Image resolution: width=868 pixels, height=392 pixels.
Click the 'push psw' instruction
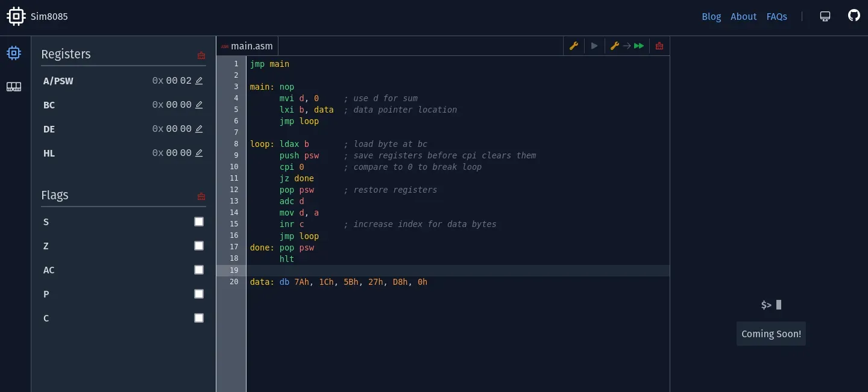299,155
